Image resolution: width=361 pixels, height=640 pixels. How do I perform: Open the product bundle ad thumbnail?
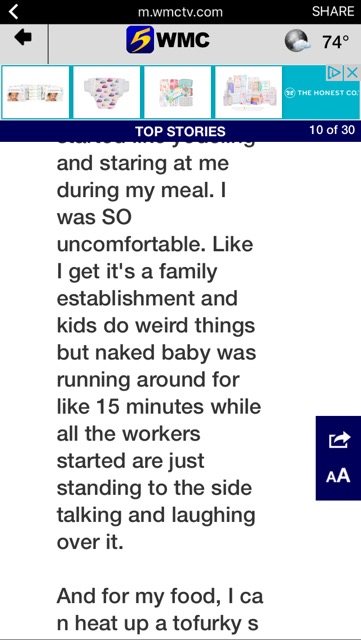249,92
